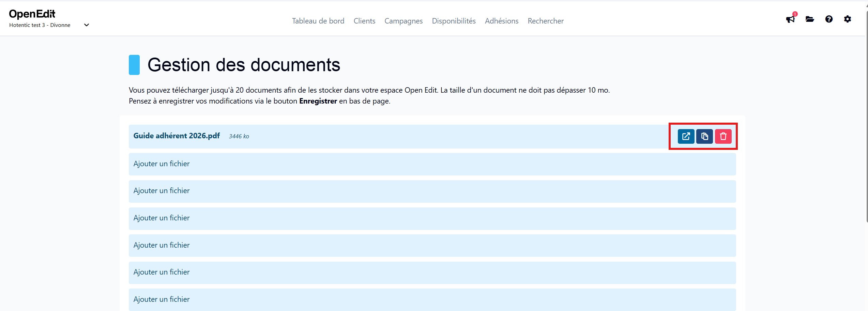Select Campagnes in the navigation
Screen dimensions: 868x311
click(x=403, y=21)
